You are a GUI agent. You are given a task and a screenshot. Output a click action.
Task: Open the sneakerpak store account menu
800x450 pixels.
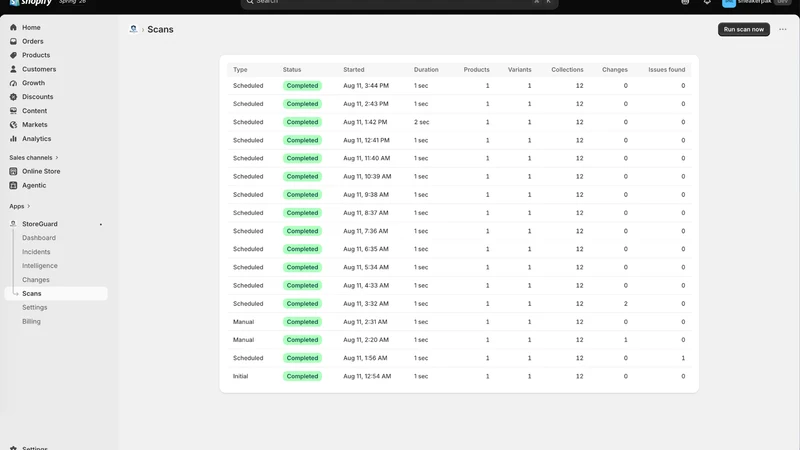756,2
